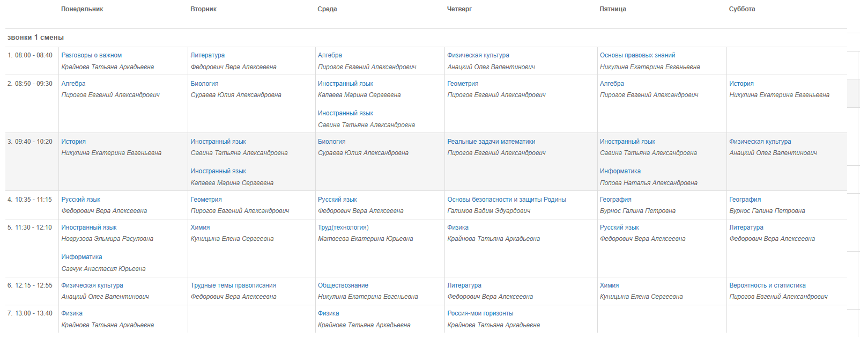Select the Суббота column header
868x338 pixels.
point(742,9)
